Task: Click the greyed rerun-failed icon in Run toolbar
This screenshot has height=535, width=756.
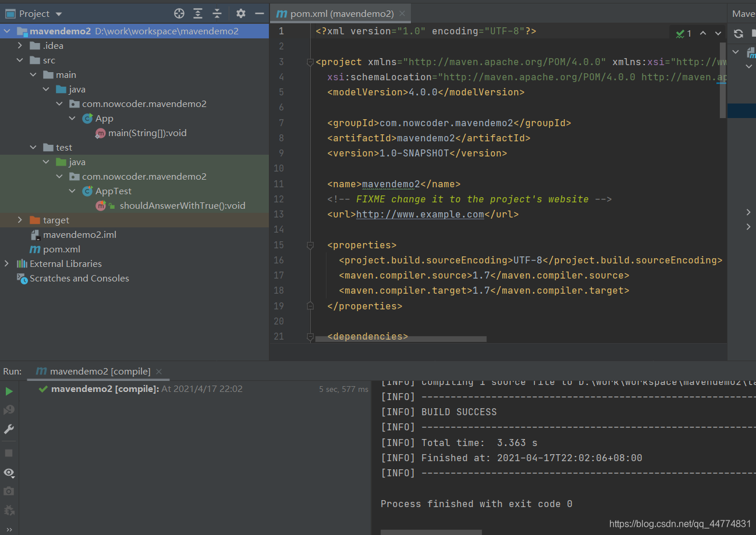Action: (9, 411)
